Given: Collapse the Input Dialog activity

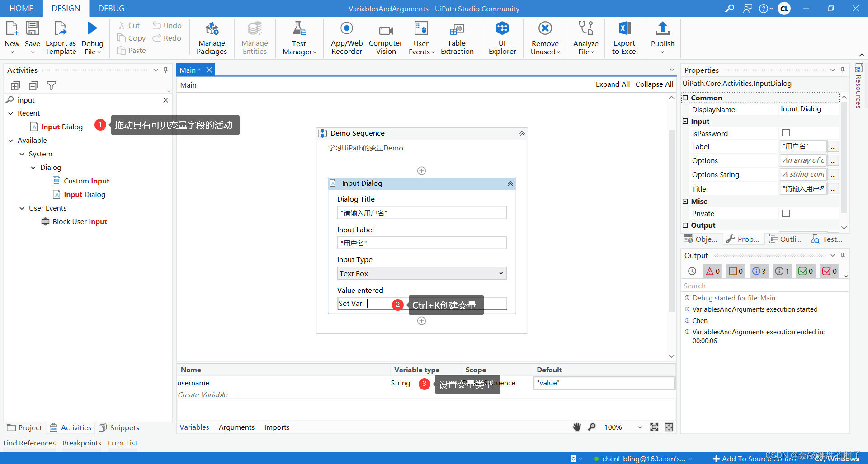Looking at the screenshot, I should tap(510, 184).
